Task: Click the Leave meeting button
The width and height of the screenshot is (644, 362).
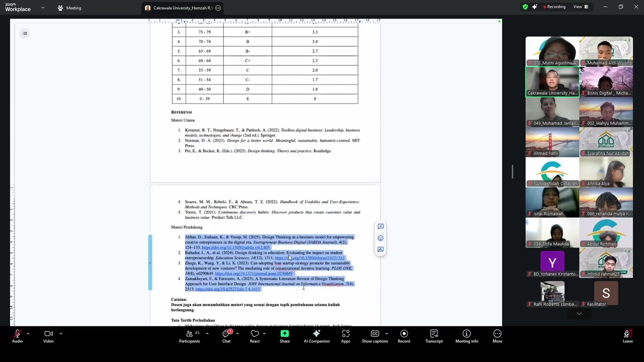Action: click(627, 336)
